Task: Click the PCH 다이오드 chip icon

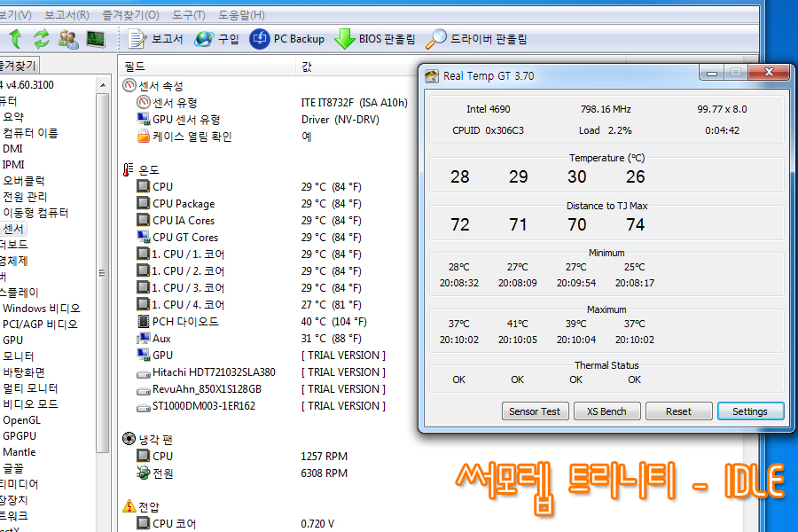Action: (144, 321)
